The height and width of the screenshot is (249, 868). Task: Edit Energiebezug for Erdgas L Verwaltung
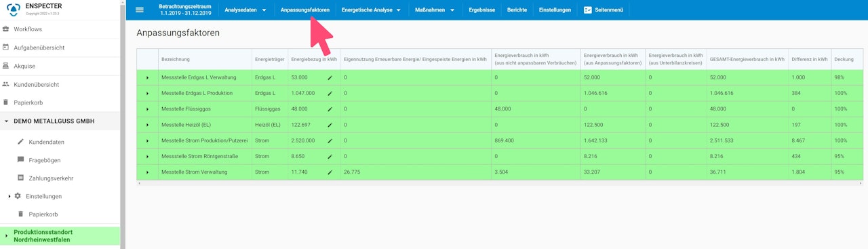coord(330,77)
